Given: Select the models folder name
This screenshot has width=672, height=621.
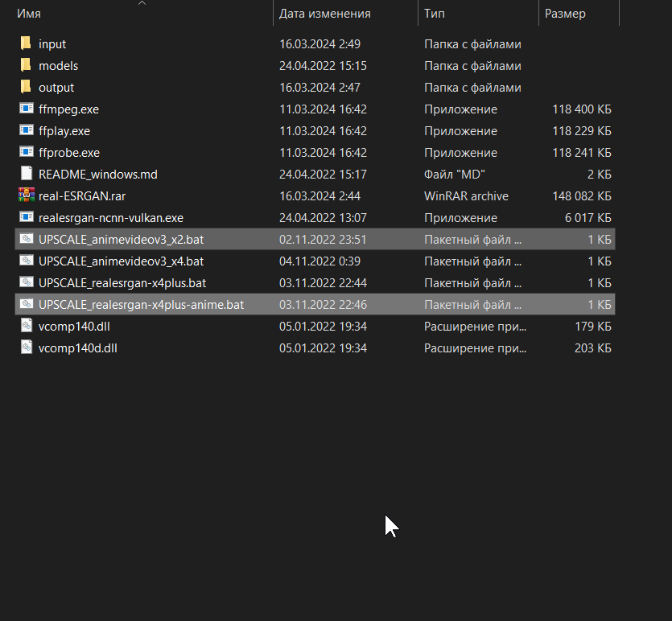Looking at the screenshot, I should [x=58, y=66].
